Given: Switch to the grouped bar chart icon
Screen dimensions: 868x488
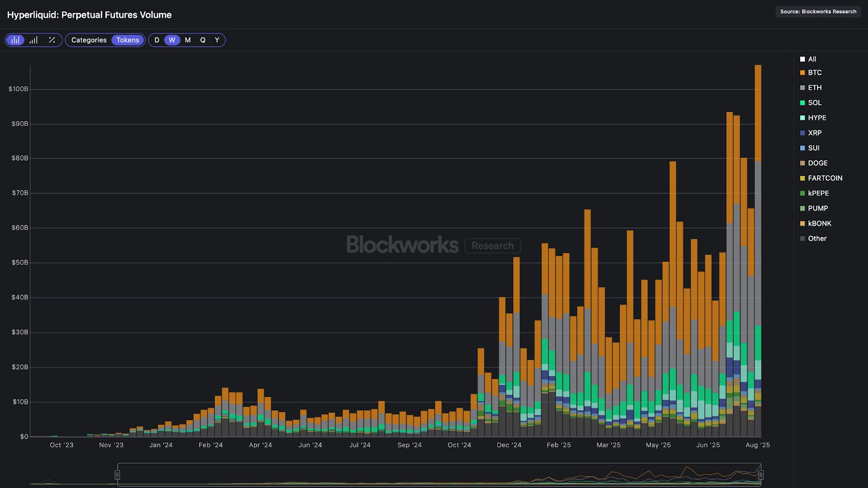Looking at the screenshot, I should (x=34, y=40).
